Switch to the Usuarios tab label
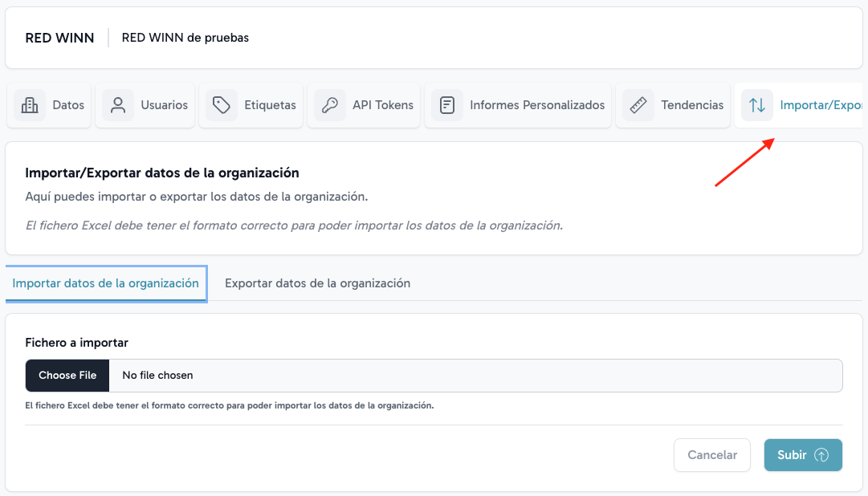Viewport: 868px width, 496px height. pyautogui.click(x=164, y=105)
